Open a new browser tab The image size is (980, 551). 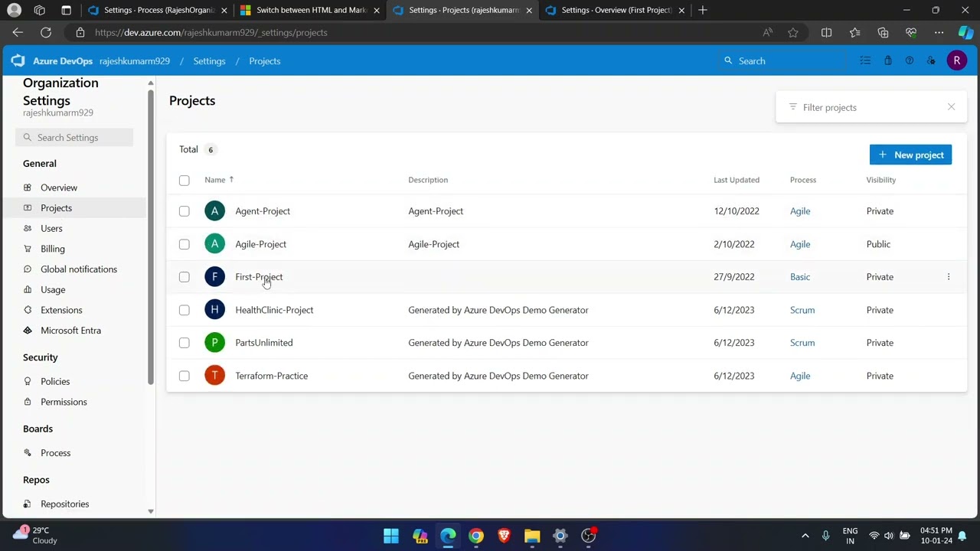click(x=703, y=10)
